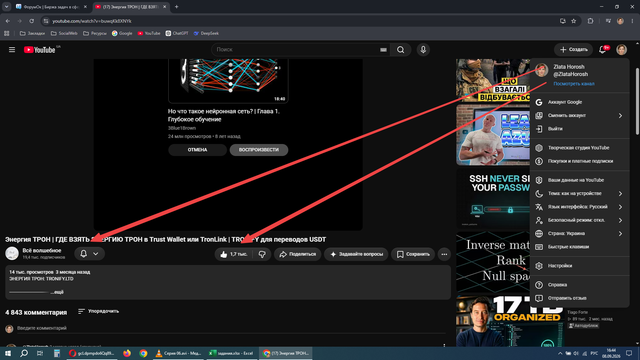Like the video with thumbs-up 1,7 тыс.
The width and height of the screenshot is (640, 360).
coord(233,254)
